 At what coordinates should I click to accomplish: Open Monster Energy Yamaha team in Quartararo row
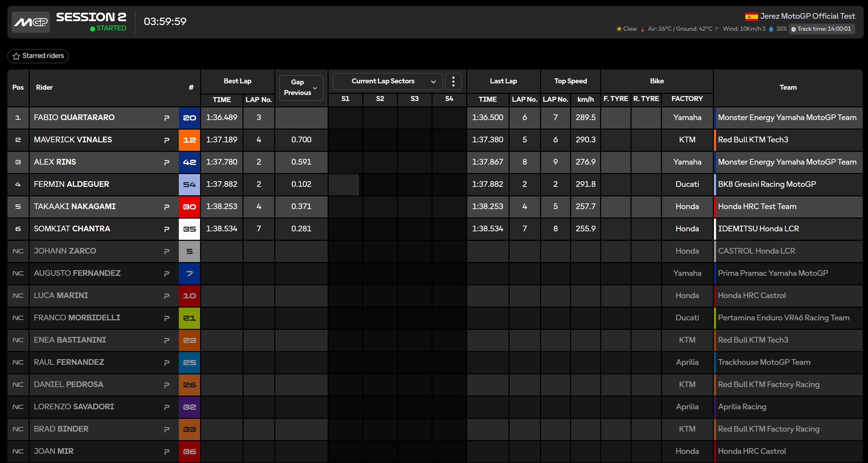click(787, 118)
